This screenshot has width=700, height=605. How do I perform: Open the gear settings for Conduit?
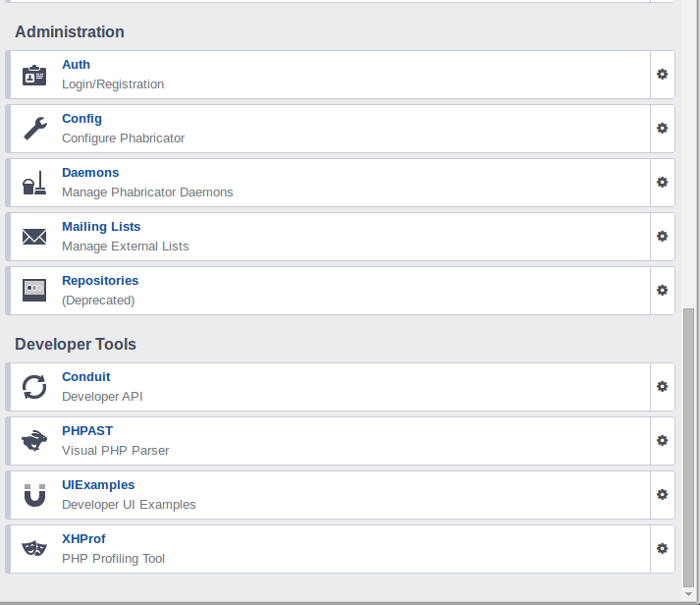click(663, 387)
